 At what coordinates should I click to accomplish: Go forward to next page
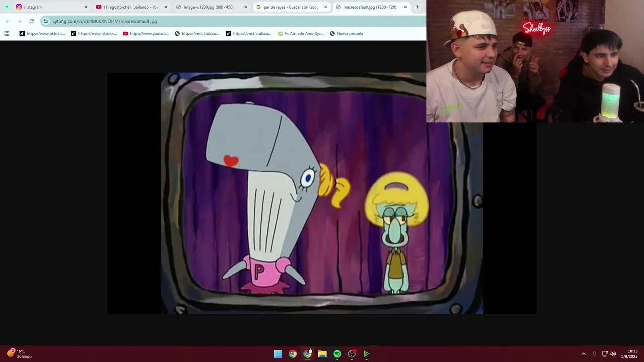pyautogui.click(x=19, y=21)
